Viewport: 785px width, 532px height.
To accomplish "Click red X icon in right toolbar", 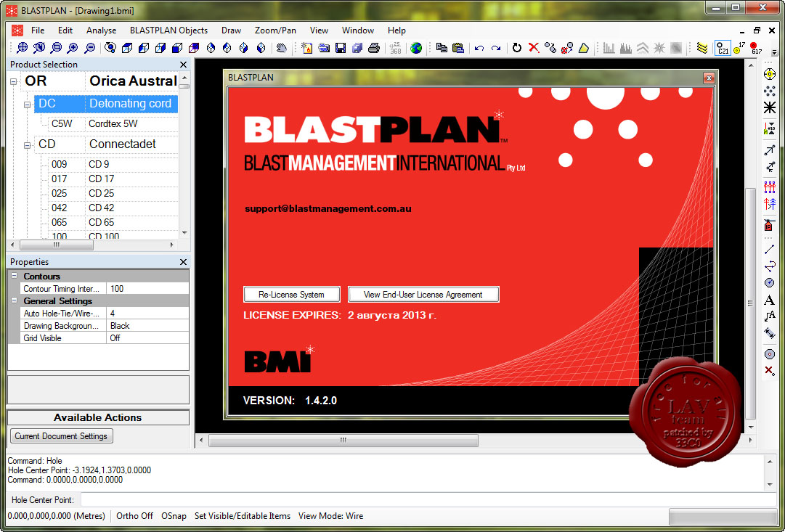I will pos(770,371).
